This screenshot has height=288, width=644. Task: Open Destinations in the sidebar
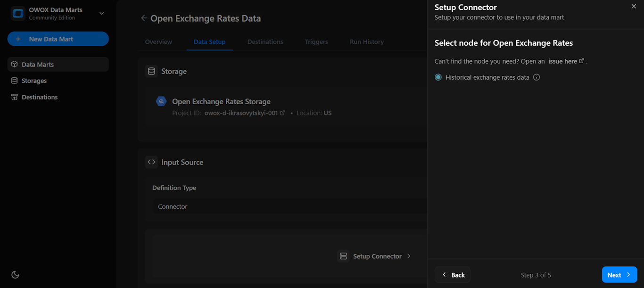(x=58, y=97)
